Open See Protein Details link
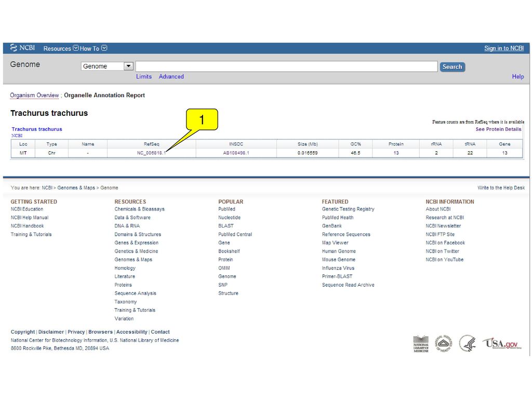This screenshot has width=532, height=399. tap(498, 129)
